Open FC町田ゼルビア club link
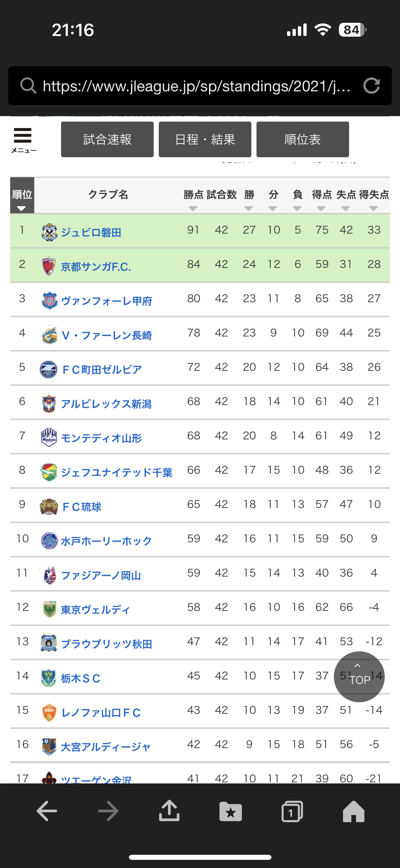Image resolution: width=400 pixels, height=868 pixels. pos(102,369)
